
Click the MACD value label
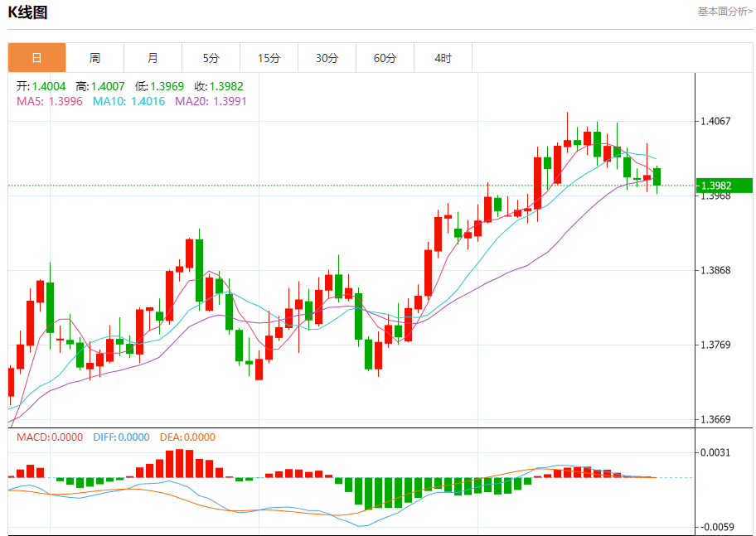point(50,437)
